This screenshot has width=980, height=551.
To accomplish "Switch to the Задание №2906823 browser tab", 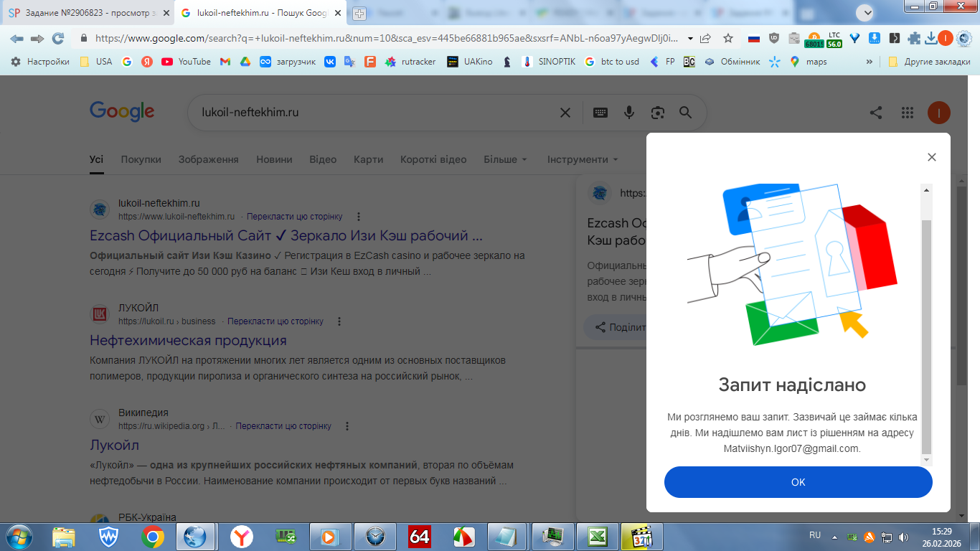I will (88, 13).
